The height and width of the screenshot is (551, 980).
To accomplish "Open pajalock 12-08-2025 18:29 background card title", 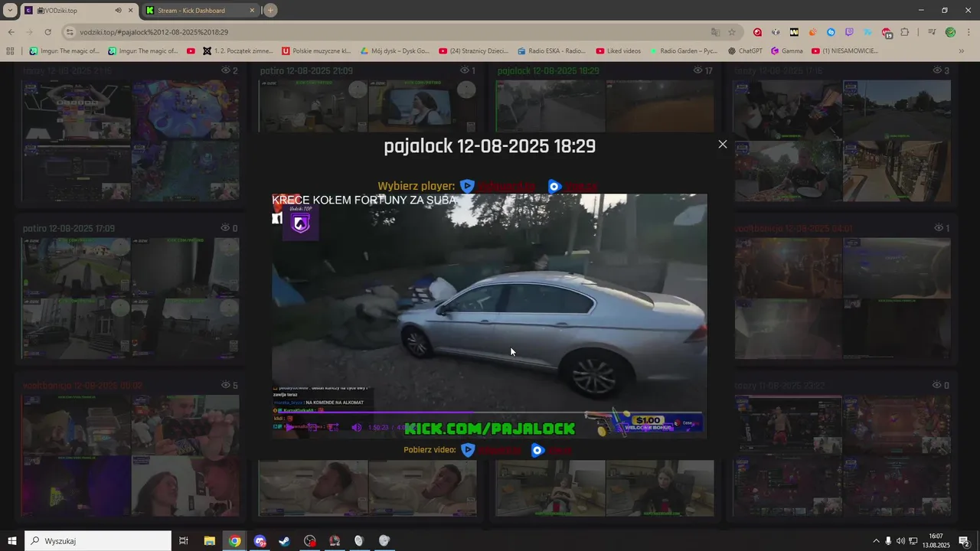I will click(548, 70).
